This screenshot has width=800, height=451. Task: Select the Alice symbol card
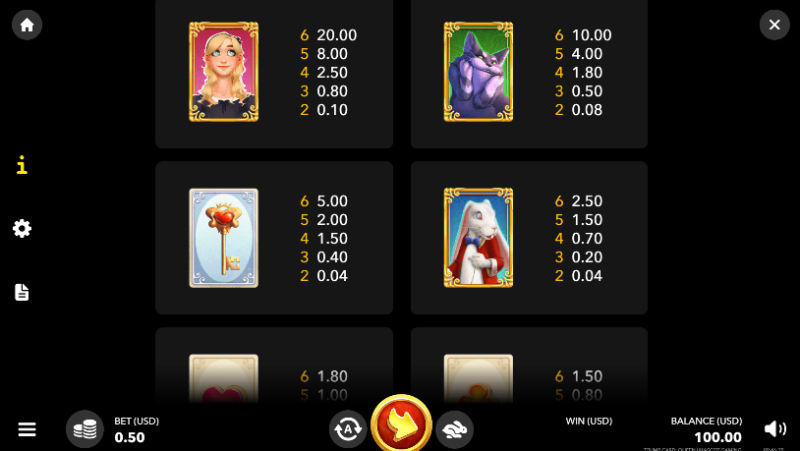pos(223,71)
